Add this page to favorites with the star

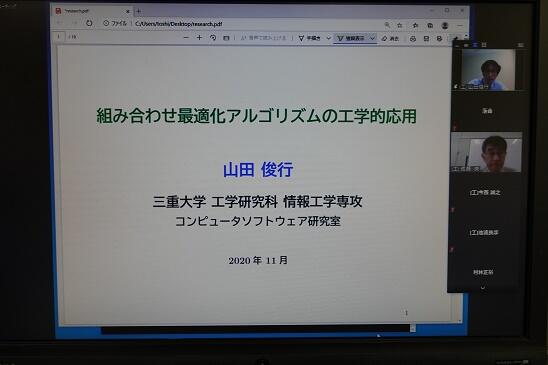pos(400,25)
